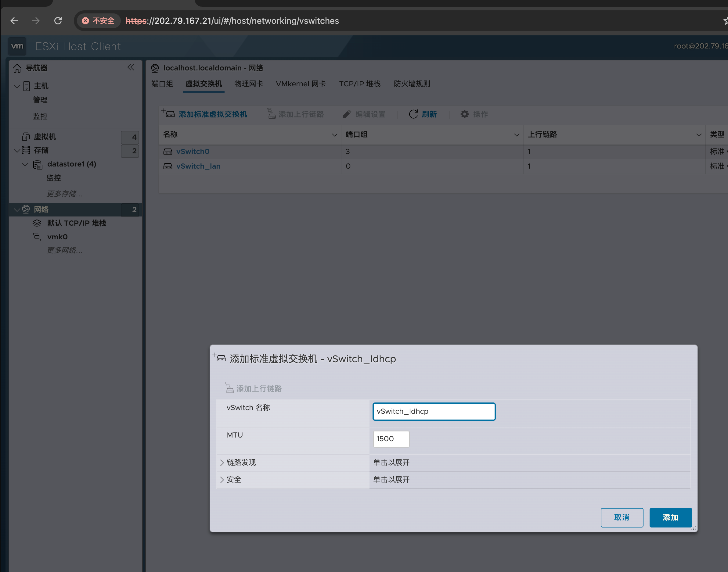
Task: Open the vSwitch_lan link
Action: [198, 166]
